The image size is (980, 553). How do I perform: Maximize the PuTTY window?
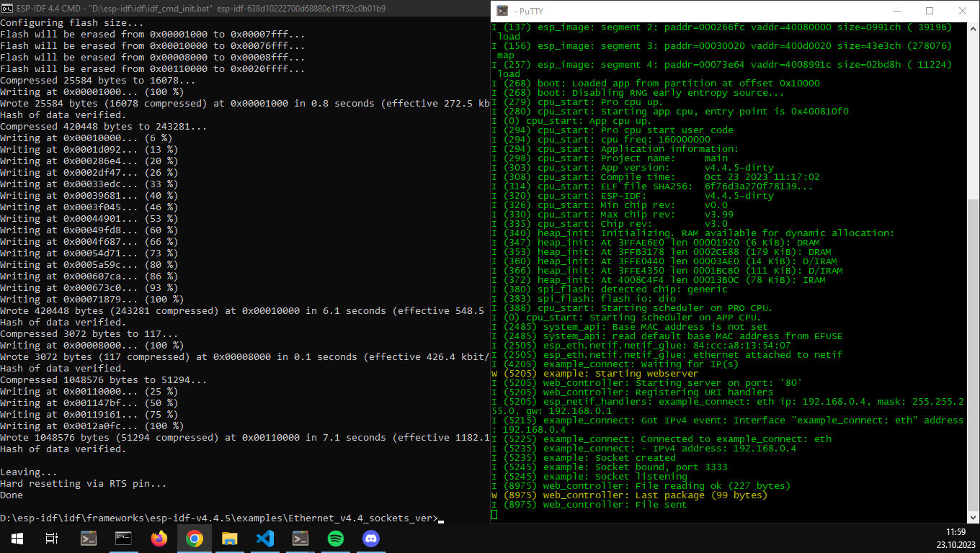(x=930, y=11)
